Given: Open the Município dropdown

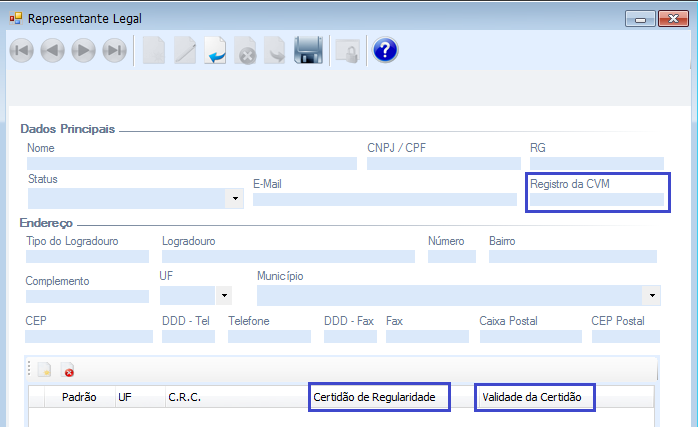Looking at the screenshot, I should [652, 295].
